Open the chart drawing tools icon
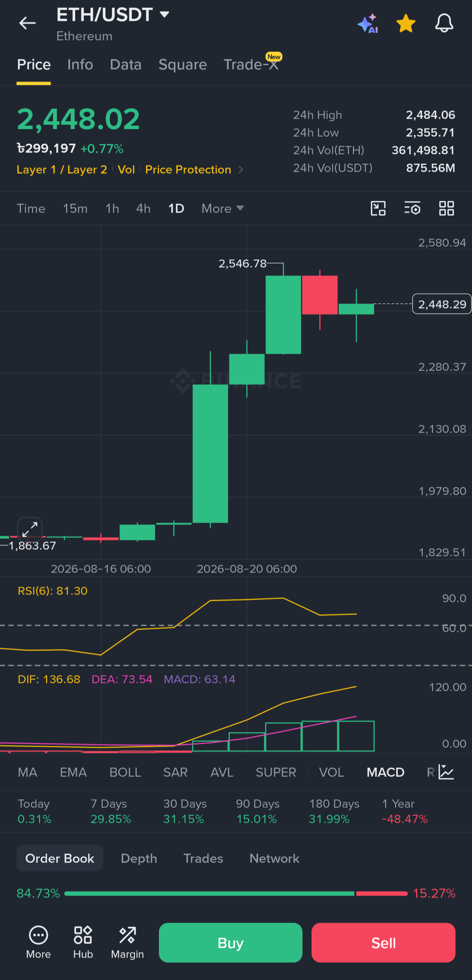The width and height of the screenshot is (472, 980). tap(378, 209)
